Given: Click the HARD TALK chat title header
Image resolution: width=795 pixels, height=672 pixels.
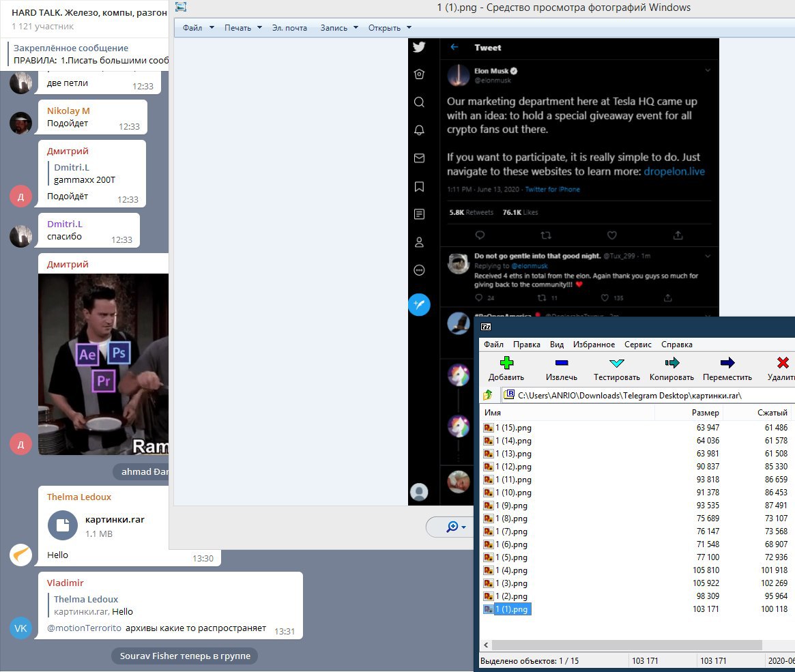Looking at the screenshot, I should pyautogui.click(x=89, y=13).
